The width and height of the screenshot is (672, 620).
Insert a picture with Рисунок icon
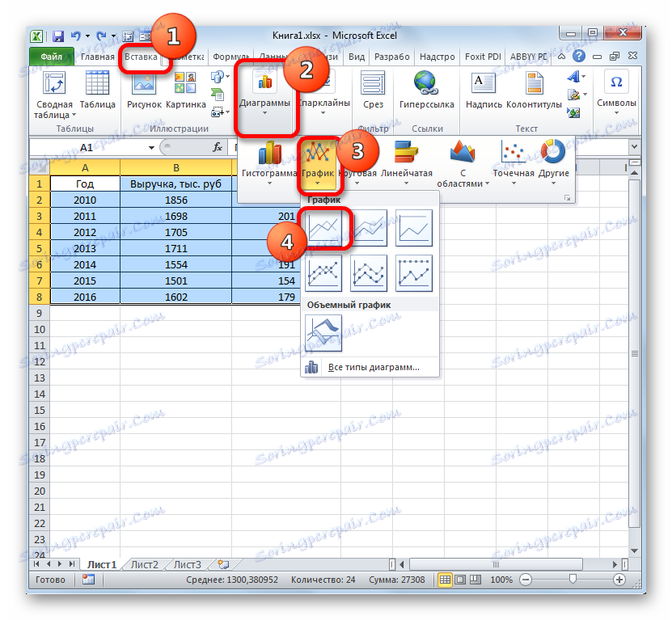(144, 90)
